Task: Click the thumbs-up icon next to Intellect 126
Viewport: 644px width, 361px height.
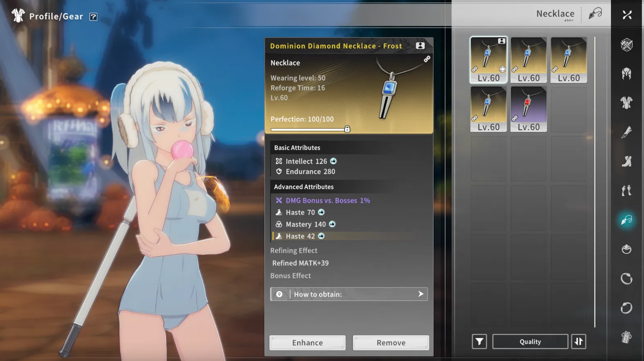Action: pyautogui.click(x=333, y=161)
